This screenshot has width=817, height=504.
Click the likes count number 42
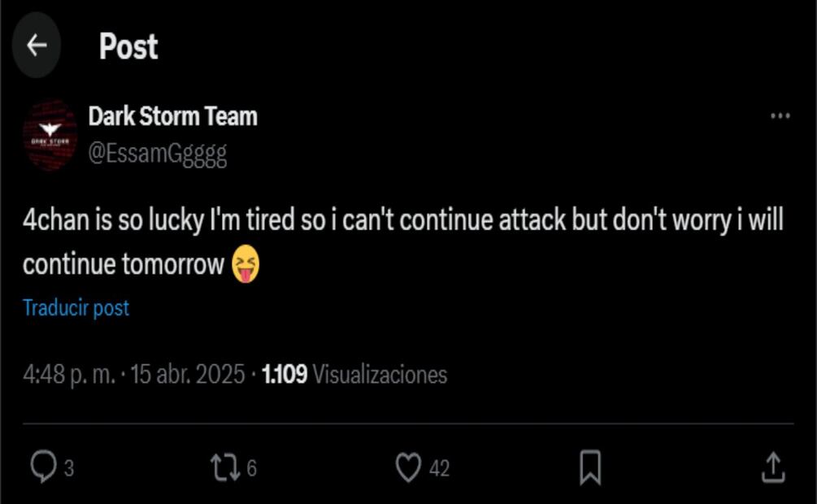click(x=439, y=469)
